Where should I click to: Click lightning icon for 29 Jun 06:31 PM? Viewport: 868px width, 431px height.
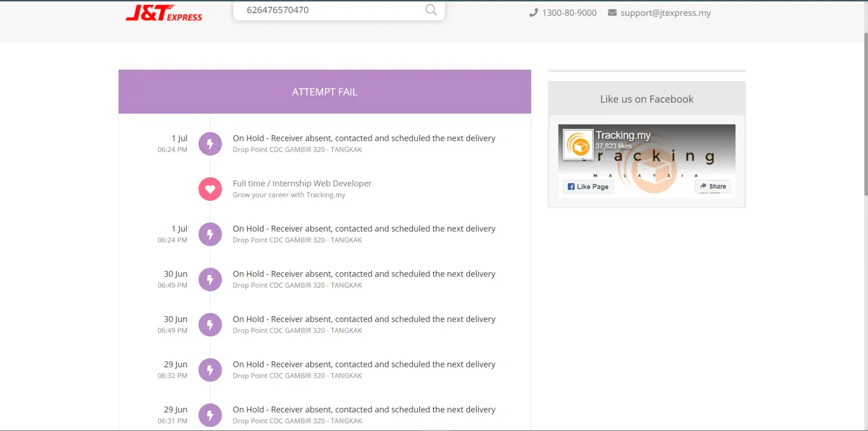point(210,415)
